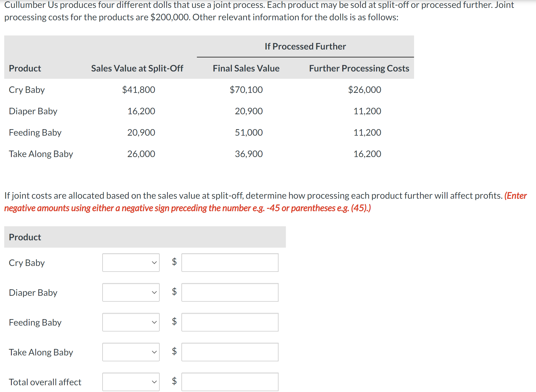Click the Feeding Baby final sales value 51,000
The height and width of the screenshot is (392, 536).
point(249,133)
